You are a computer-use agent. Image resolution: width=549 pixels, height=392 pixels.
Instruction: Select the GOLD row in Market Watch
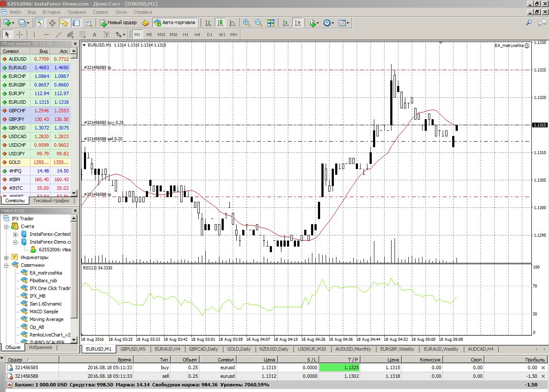point(35,162)
